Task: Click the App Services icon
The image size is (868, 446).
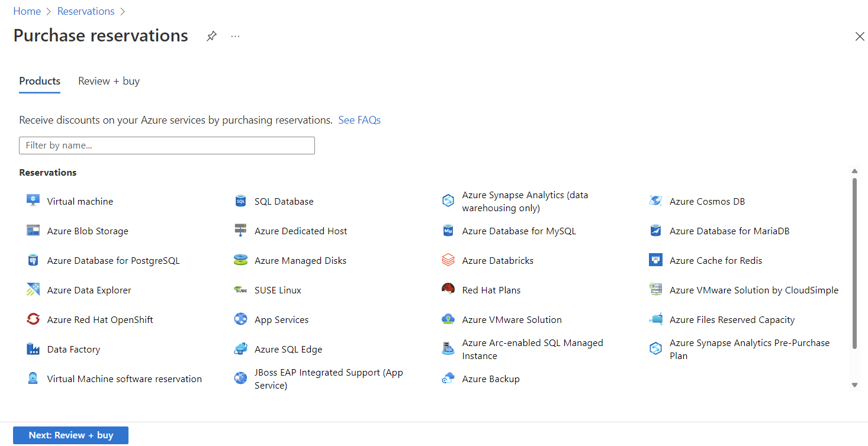Action: [240, 319]
